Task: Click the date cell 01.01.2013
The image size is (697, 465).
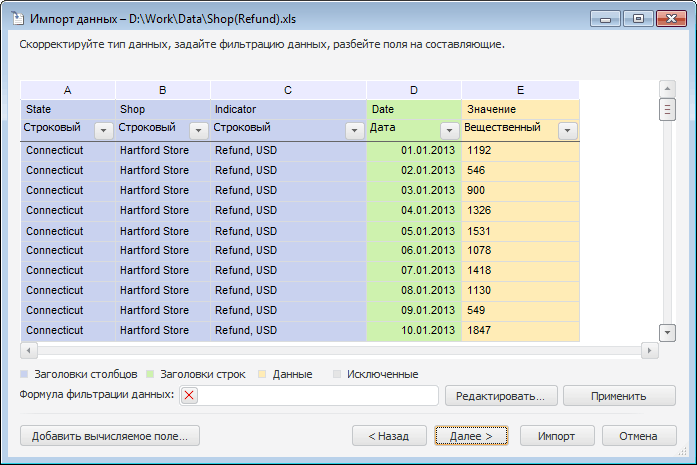Action: (x=414, y=151)
